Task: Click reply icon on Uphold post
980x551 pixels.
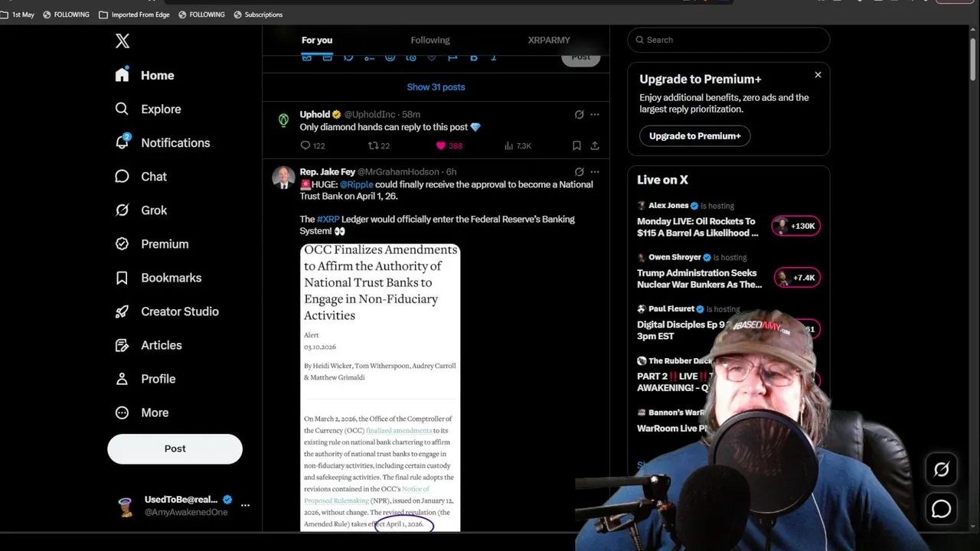Action: (x=305, y=145)
